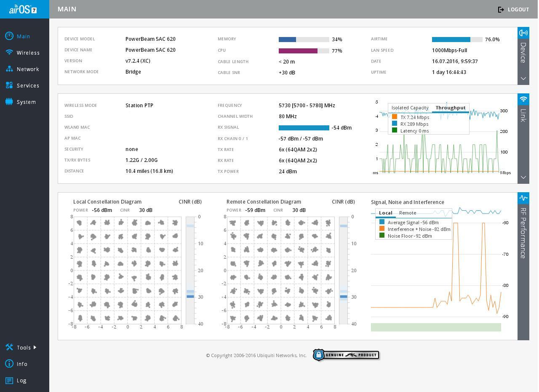Click the Logout button
The width and height of the screenshot is (539, 392).
tap(513, 9)
